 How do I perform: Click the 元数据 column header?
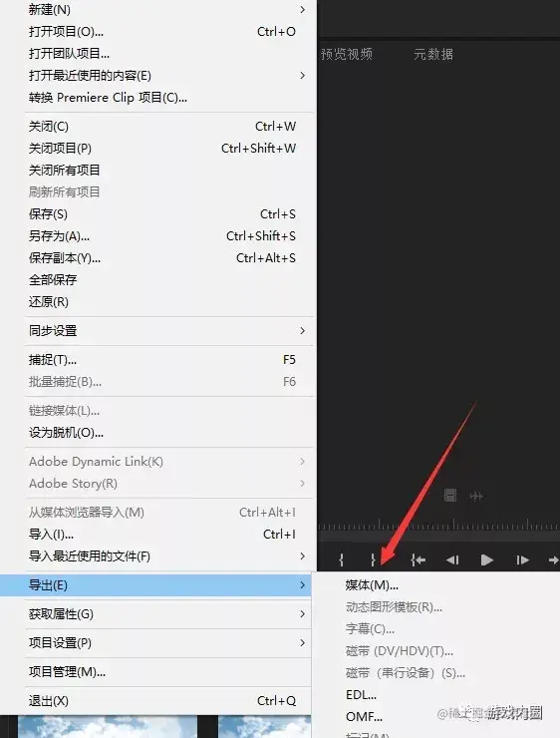[433, 54]
